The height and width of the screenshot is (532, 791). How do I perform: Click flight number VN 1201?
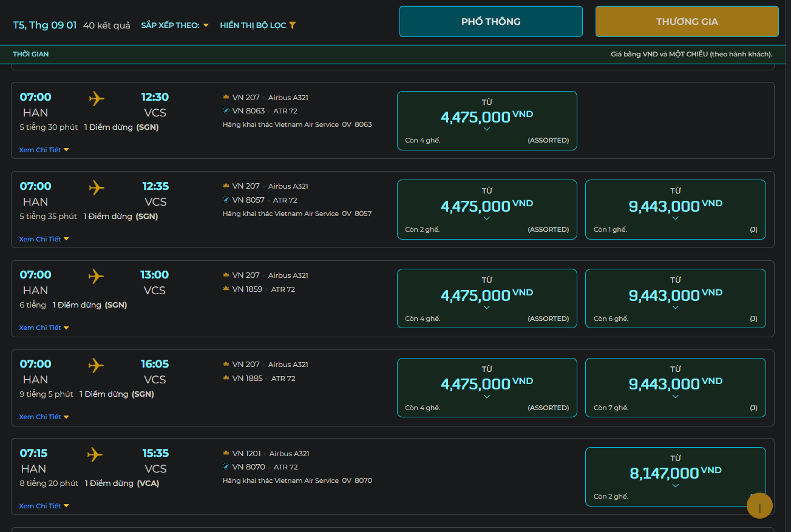[x=246, y=454]
